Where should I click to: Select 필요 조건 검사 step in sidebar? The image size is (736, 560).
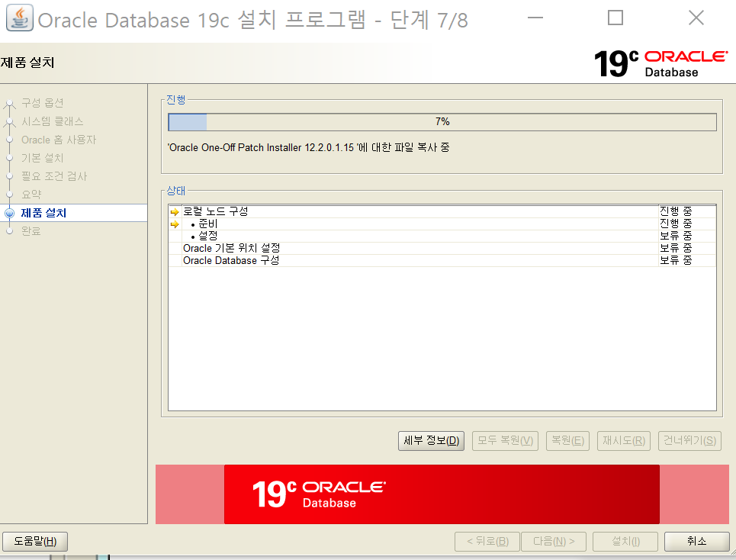(54, 176)
